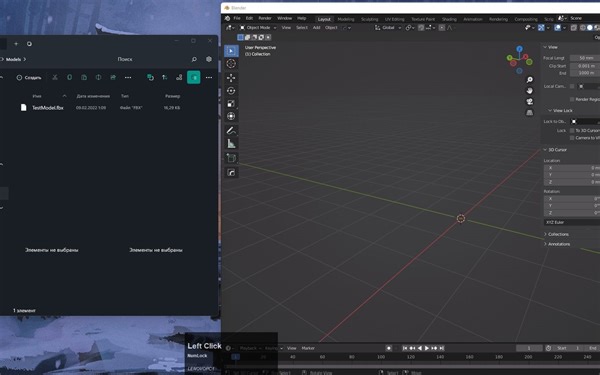Toggle the Render Region checkbox
Screen dimensions: 600x375
pos(572,99)
